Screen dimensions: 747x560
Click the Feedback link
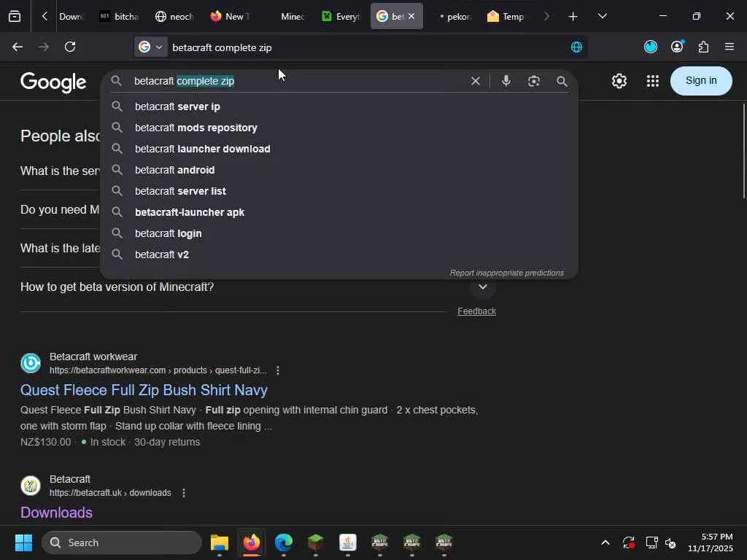[x=476, y=311]
